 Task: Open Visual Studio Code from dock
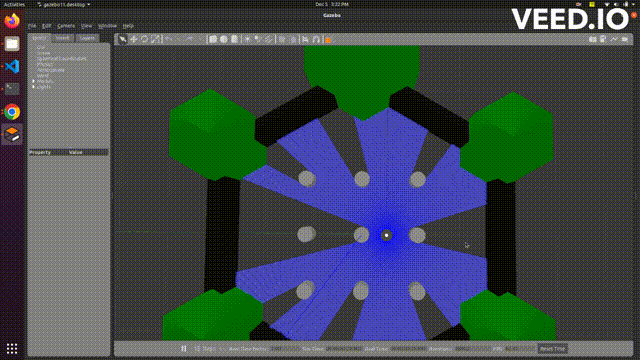pos(12,66)
